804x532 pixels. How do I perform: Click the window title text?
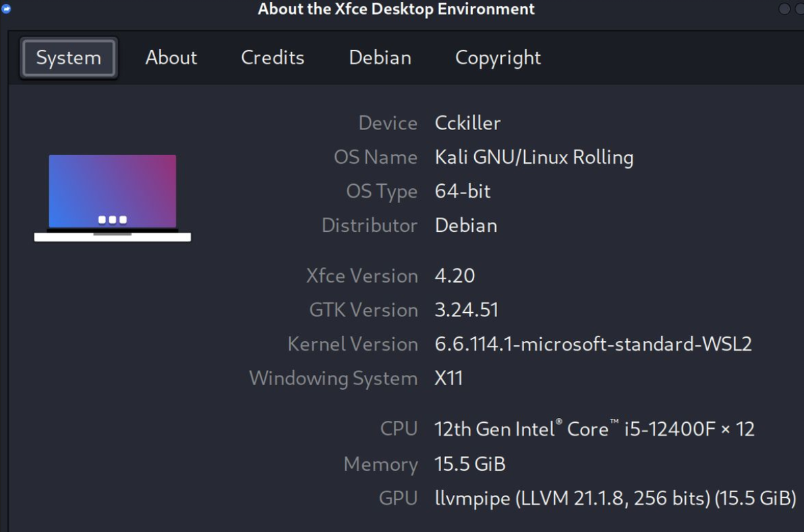[396, 9]
